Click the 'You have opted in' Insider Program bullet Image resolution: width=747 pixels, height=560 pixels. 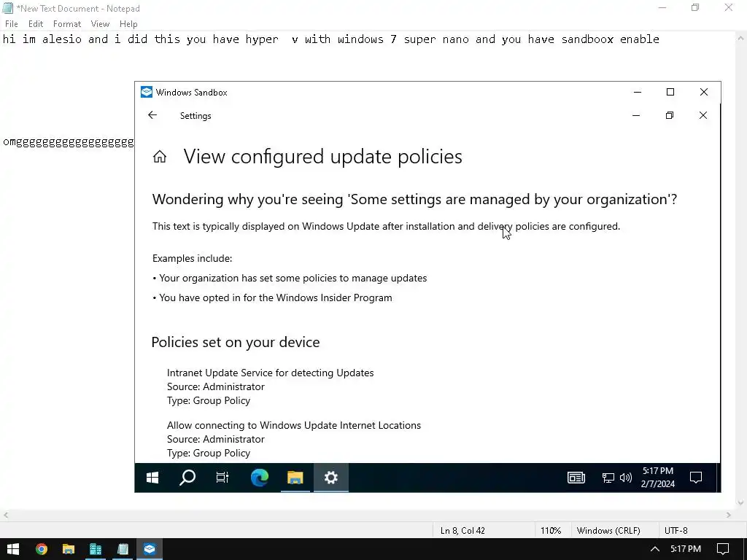point(273,297)
